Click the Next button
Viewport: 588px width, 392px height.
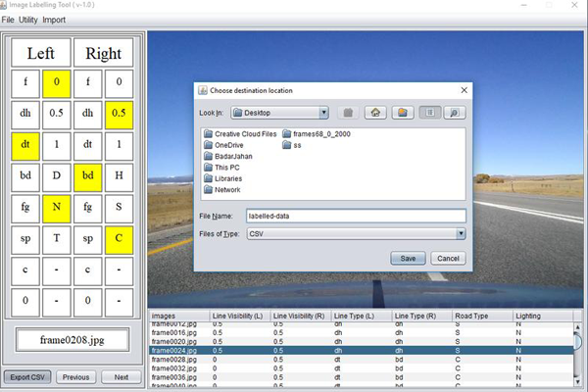[122, 377]
